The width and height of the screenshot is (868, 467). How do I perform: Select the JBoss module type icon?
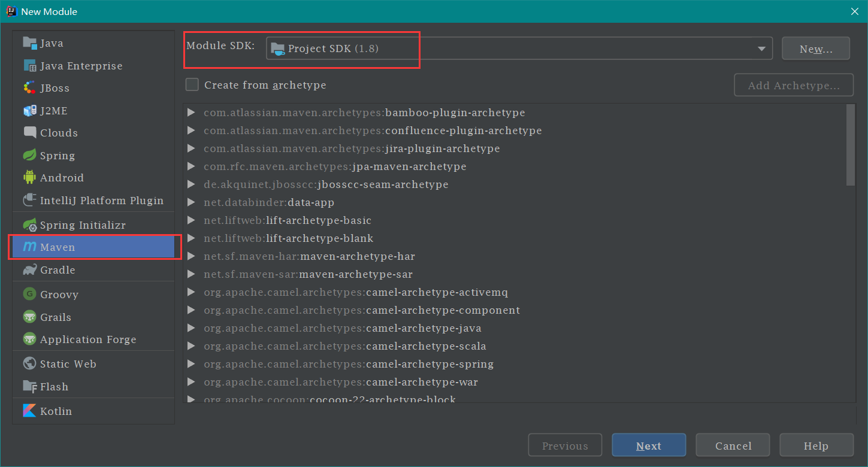point(29,88)
